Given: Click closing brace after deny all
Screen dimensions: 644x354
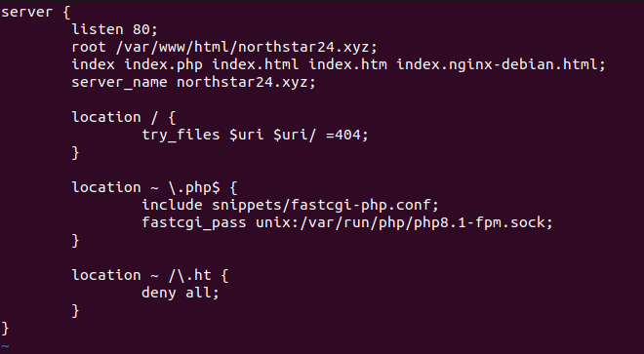Looking at the screenshot, I should coord(75,311).
